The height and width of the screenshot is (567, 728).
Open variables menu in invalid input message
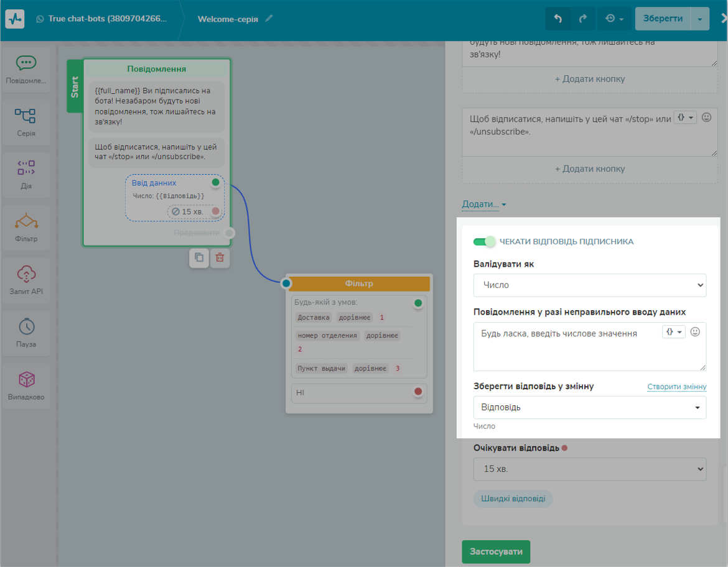(x=674, y=332)
